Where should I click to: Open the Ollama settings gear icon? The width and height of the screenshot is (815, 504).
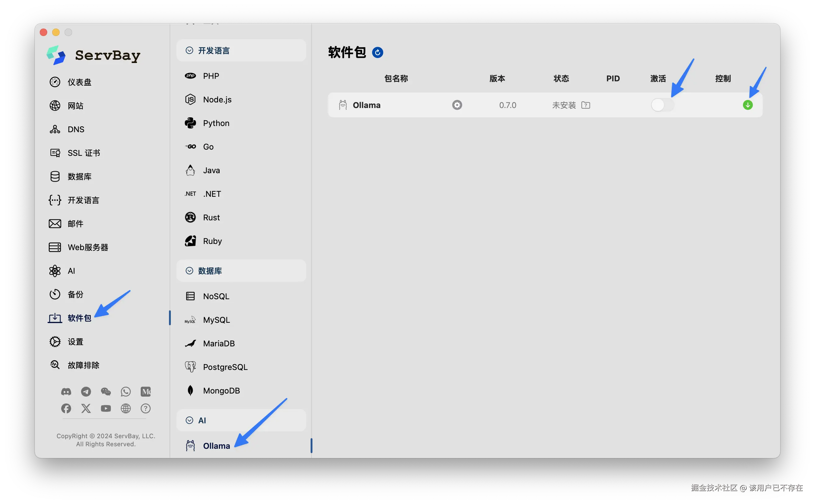click(x=457, y=105)
